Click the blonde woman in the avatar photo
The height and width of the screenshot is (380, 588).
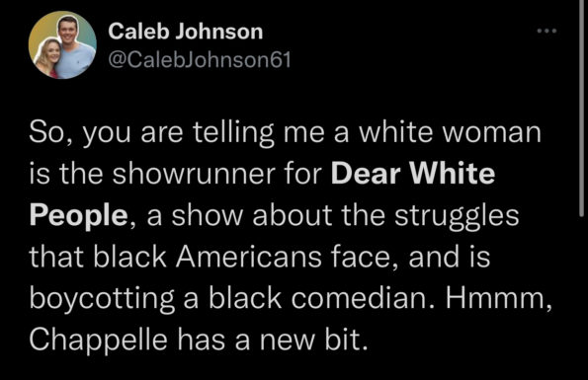point(48,58)
